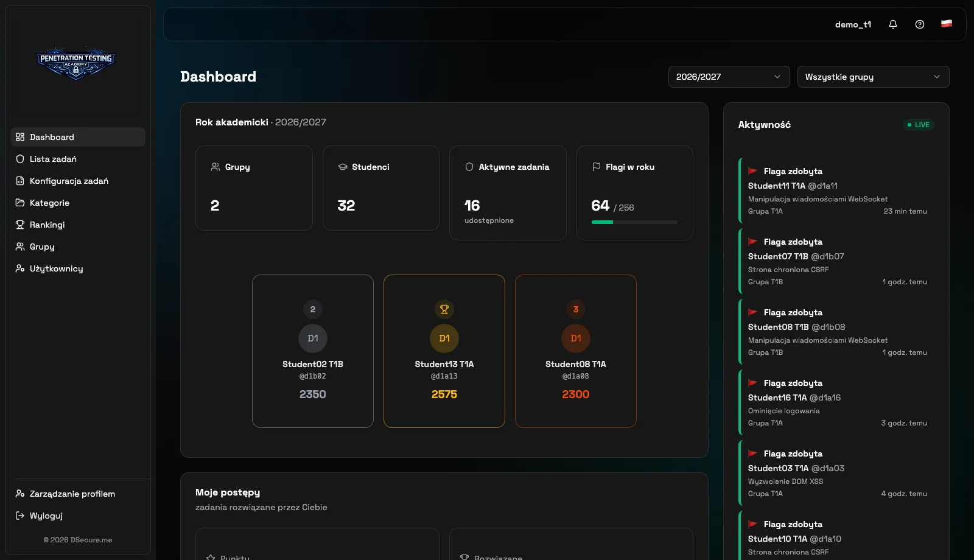974x560 pixels.
Task: Open the help question mark icon
Action: [x=920, y=24]
